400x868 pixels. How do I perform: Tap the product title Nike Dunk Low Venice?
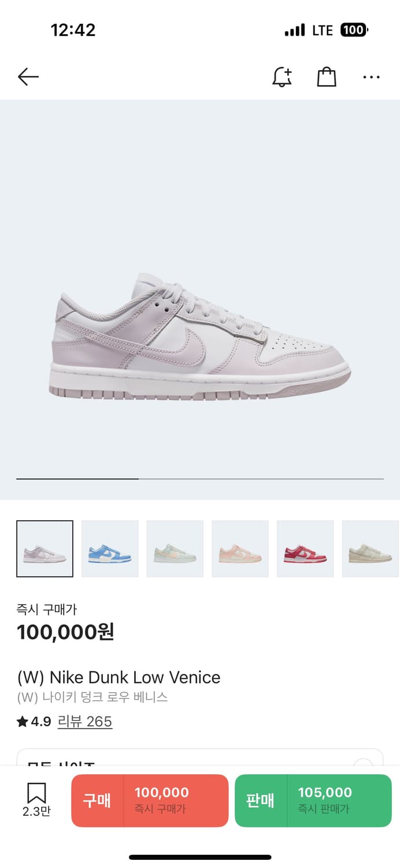click(118, 677)
